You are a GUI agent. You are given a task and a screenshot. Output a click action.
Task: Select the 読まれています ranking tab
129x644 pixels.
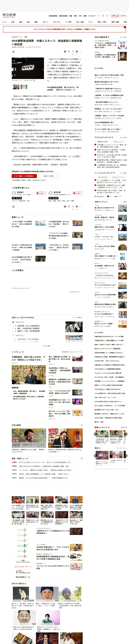pos(103,142)
